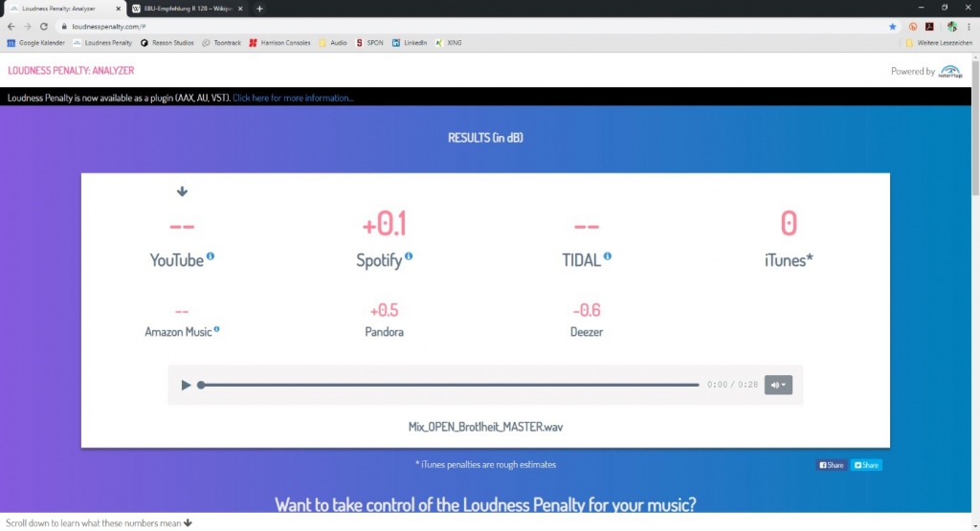Screen dimensions: 980x531
Task: Share results on Facebook
Action: click(832, 465)
